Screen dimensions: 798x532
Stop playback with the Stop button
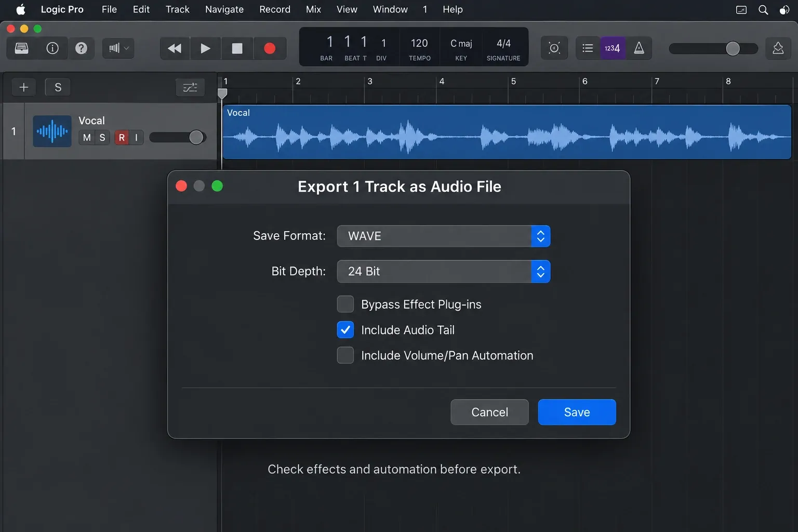pos(237,48)
